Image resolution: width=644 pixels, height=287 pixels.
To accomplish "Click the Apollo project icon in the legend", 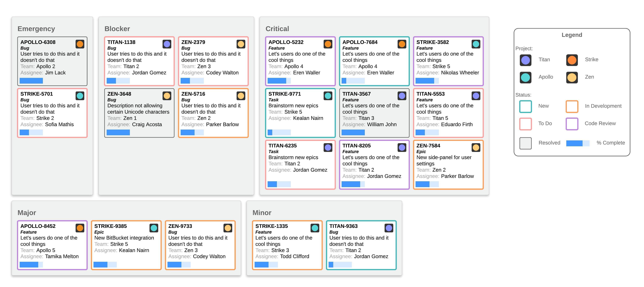I will [x=525, y=78].
